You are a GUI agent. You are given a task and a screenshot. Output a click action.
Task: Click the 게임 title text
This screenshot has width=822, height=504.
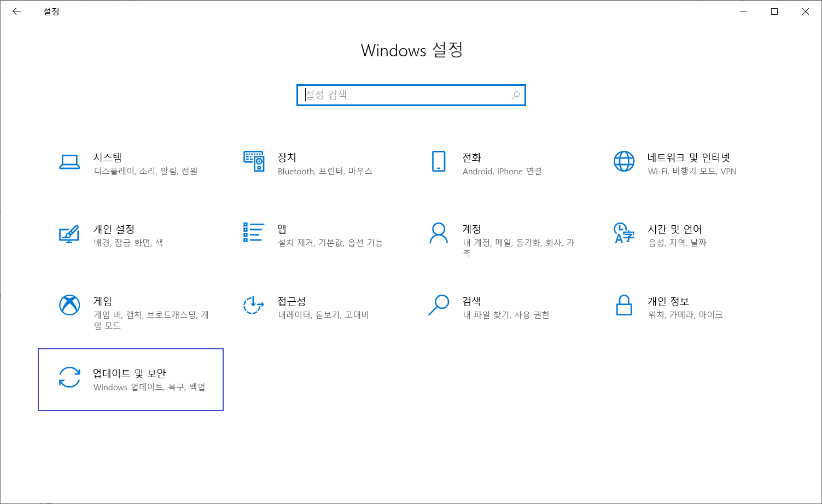(x=103, y=301)
